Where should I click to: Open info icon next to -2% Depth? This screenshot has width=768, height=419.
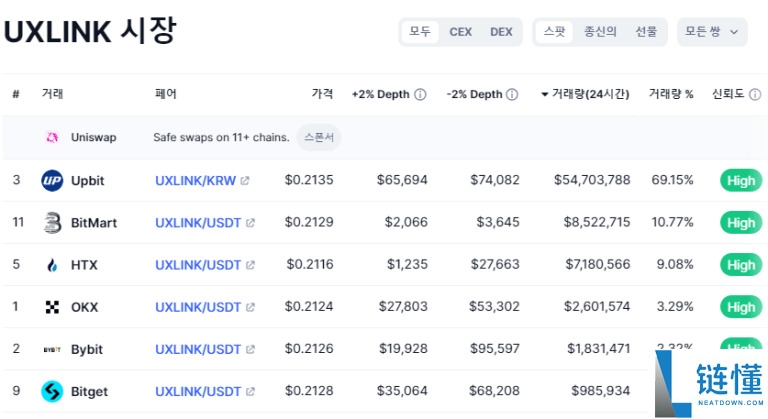pos(512,94)
